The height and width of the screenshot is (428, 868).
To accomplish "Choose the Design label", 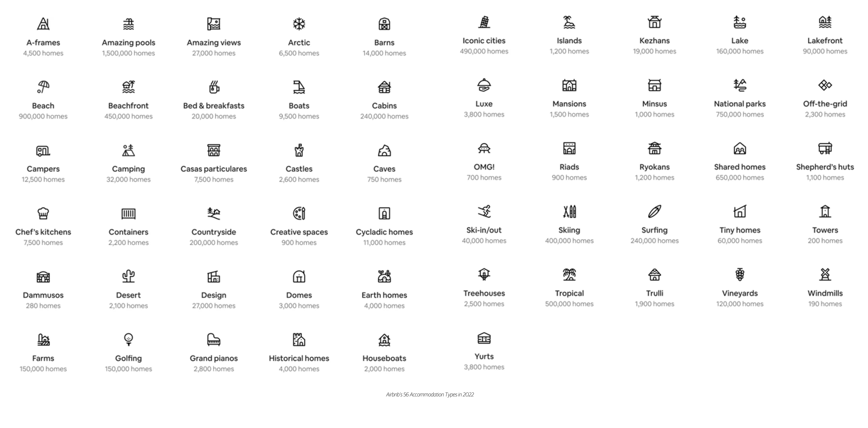I will (214, 295).
